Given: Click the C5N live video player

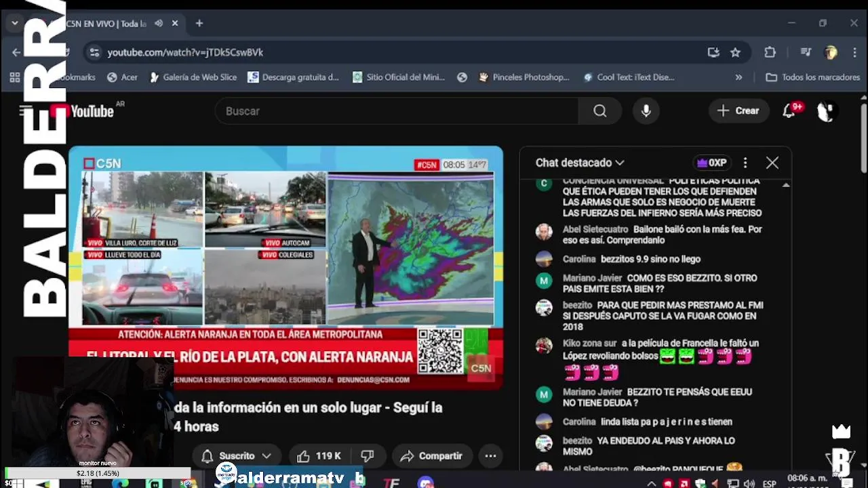Looking at the screenshot, I should point(285,268).
